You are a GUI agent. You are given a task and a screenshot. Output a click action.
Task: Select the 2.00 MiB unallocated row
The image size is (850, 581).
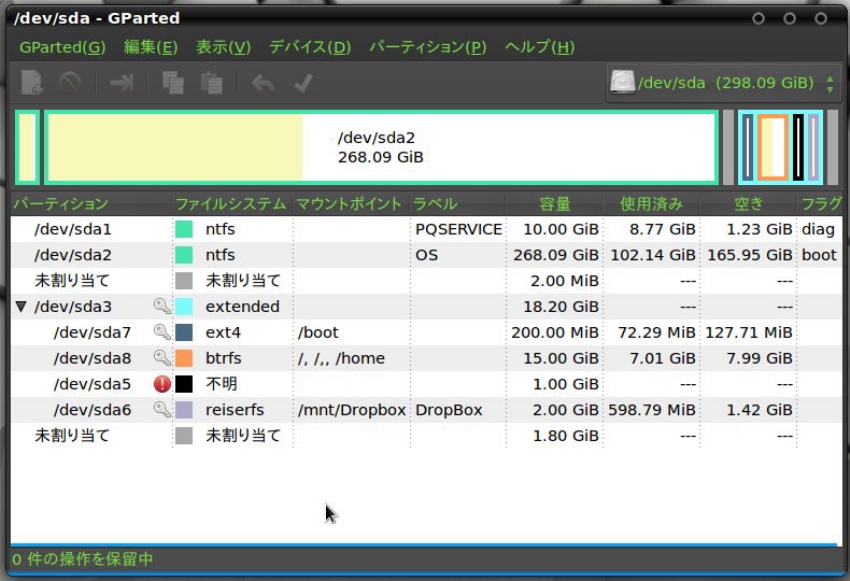click(426, 280)
